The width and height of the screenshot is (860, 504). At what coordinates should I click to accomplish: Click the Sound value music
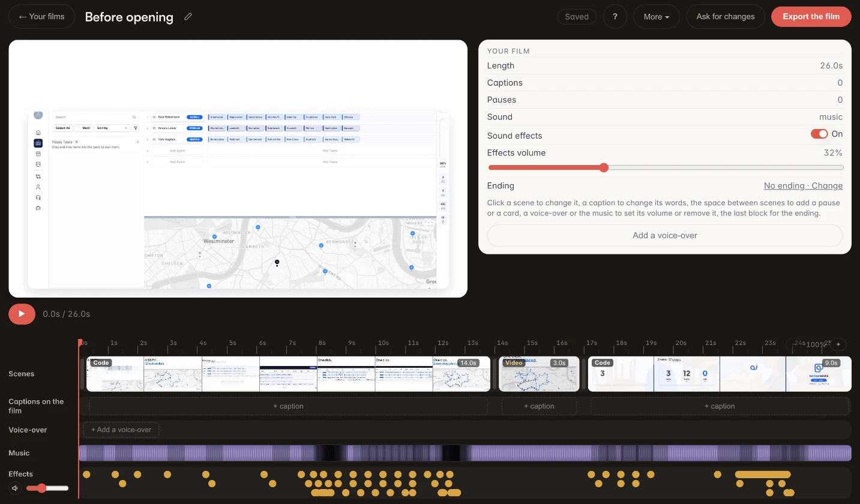coord(831,117)
